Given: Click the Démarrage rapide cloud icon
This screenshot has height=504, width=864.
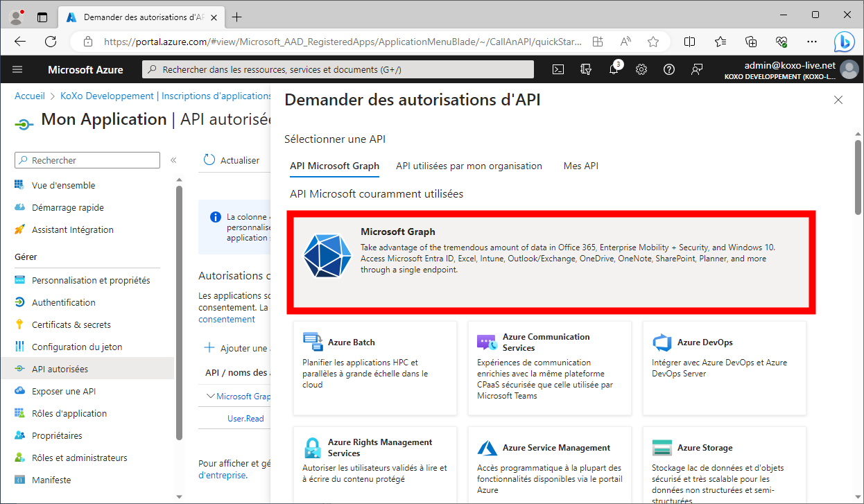Looking at the screenshot, I should click(x=19, y=207).
